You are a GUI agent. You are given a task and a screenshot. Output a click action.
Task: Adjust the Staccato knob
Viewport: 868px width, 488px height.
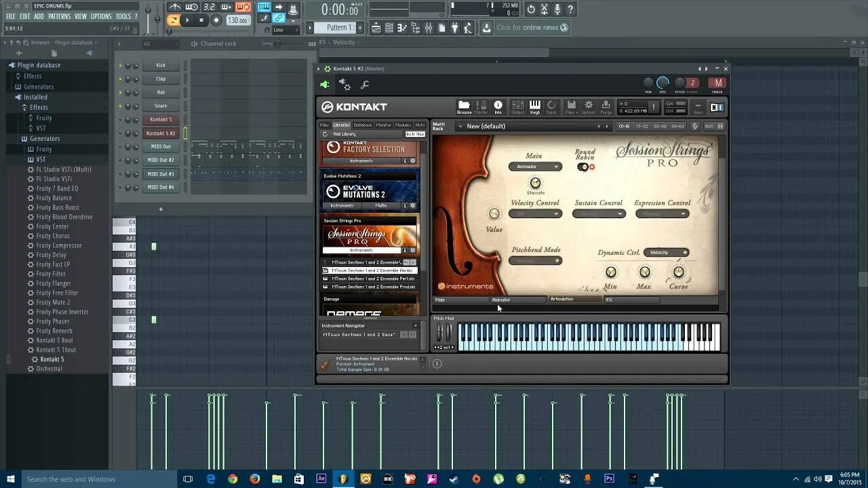[535, 183]
